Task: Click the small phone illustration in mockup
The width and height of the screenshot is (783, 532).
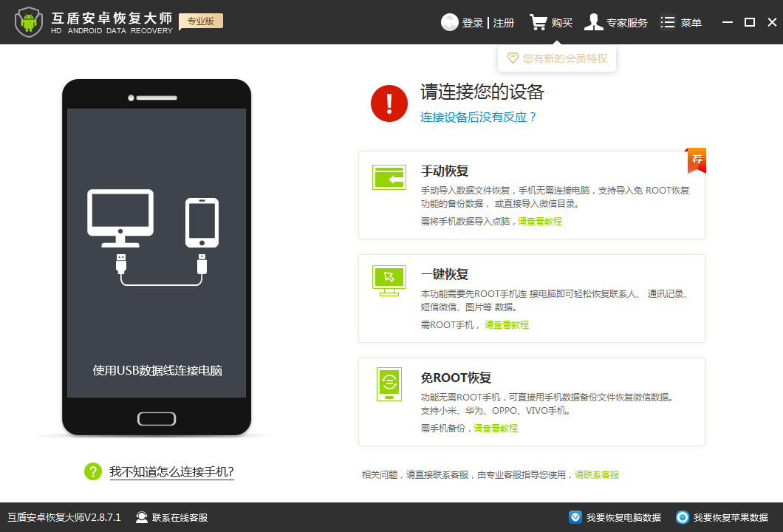Action: point(202,223)
